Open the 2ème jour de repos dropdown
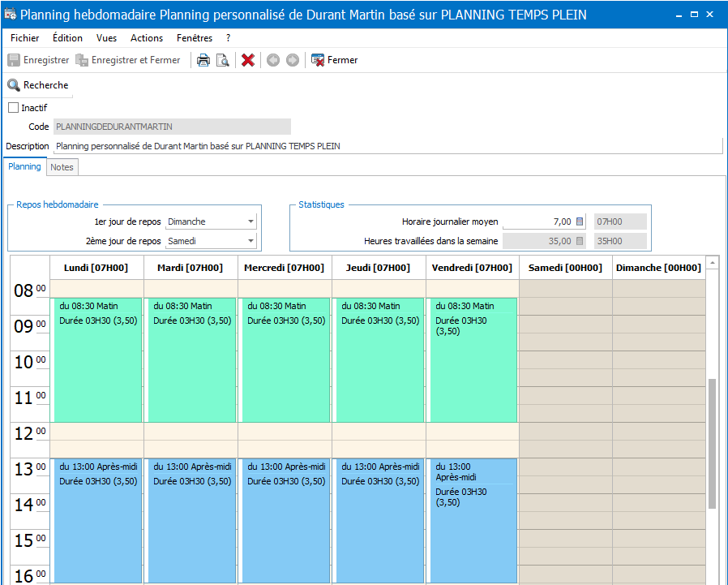 pos(251,241)
